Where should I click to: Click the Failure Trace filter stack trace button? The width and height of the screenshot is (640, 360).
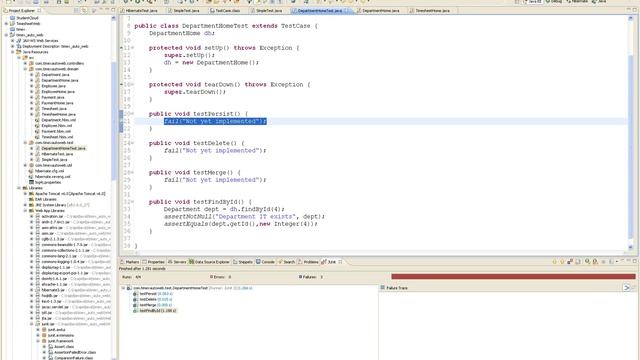pyautogui.click(x=627, y=288)
